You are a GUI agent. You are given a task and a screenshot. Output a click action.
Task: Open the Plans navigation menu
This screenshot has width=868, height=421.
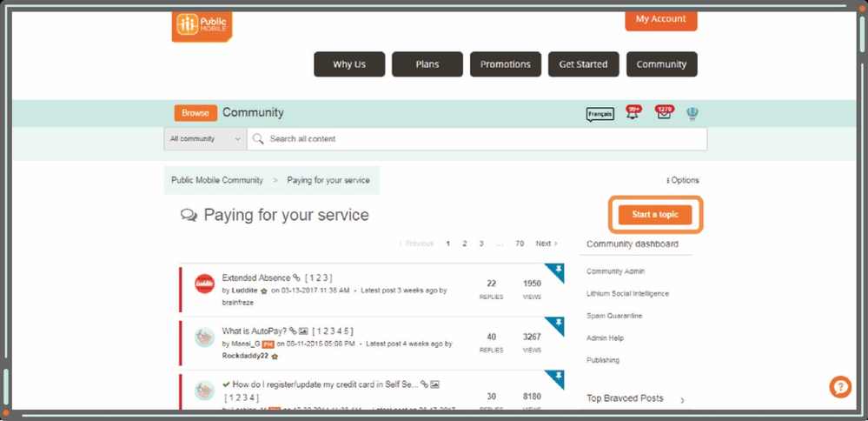427,64
